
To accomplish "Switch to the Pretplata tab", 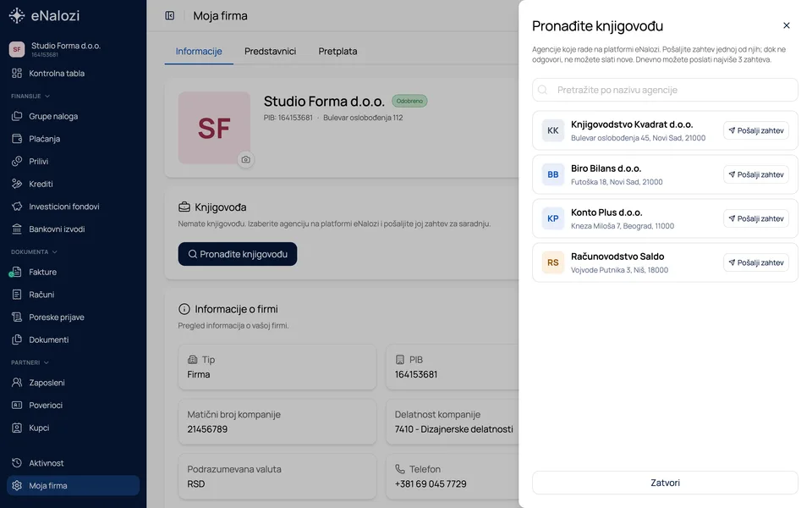I will (x=337, y=52).
